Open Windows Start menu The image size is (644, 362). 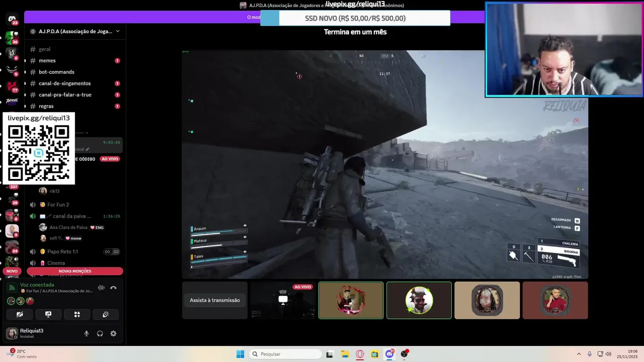(240, 354)
